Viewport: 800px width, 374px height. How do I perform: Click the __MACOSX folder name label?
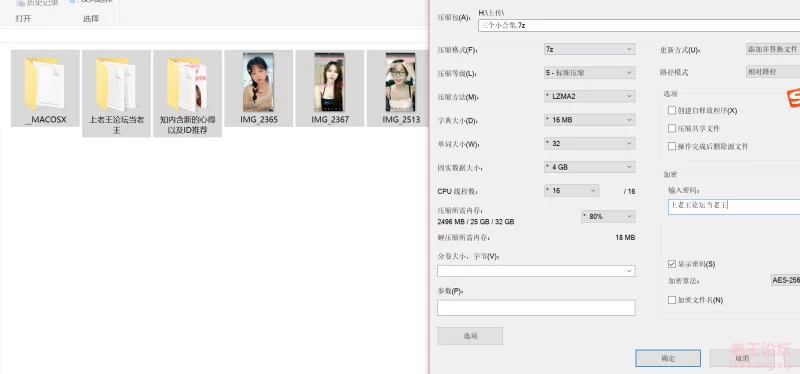[x=45, y=120]
